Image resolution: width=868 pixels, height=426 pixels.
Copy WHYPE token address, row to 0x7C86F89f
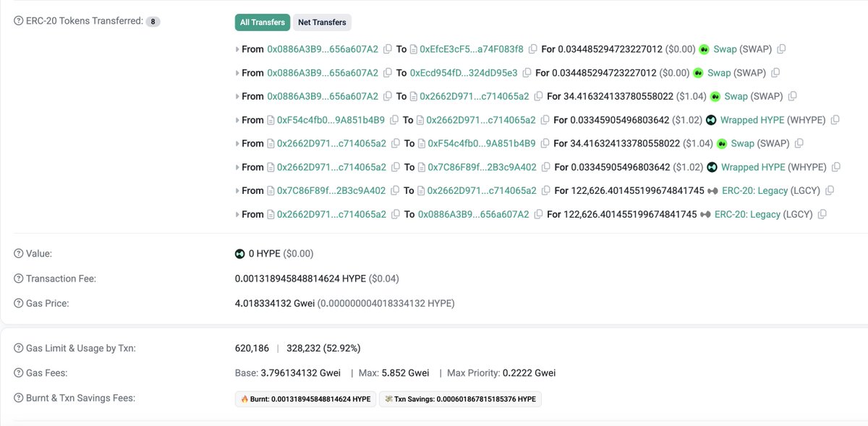pyautogui.click(x=836, y=167)
